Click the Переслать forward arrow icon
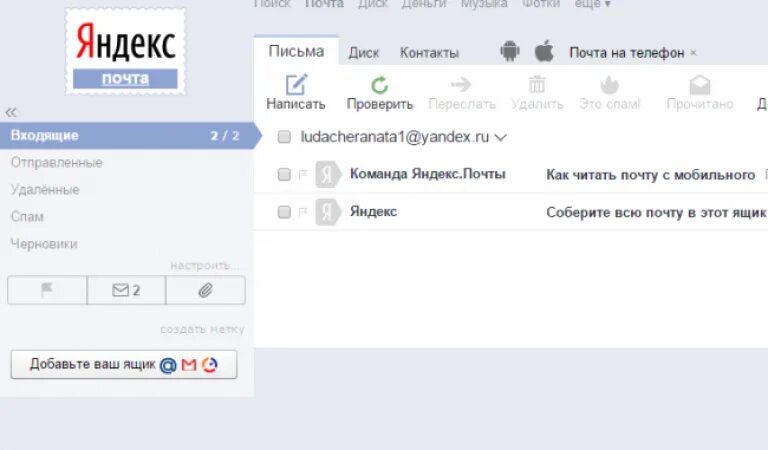Image resolution: width=768 pixels, height=450 pixels. tap(461, 84)
